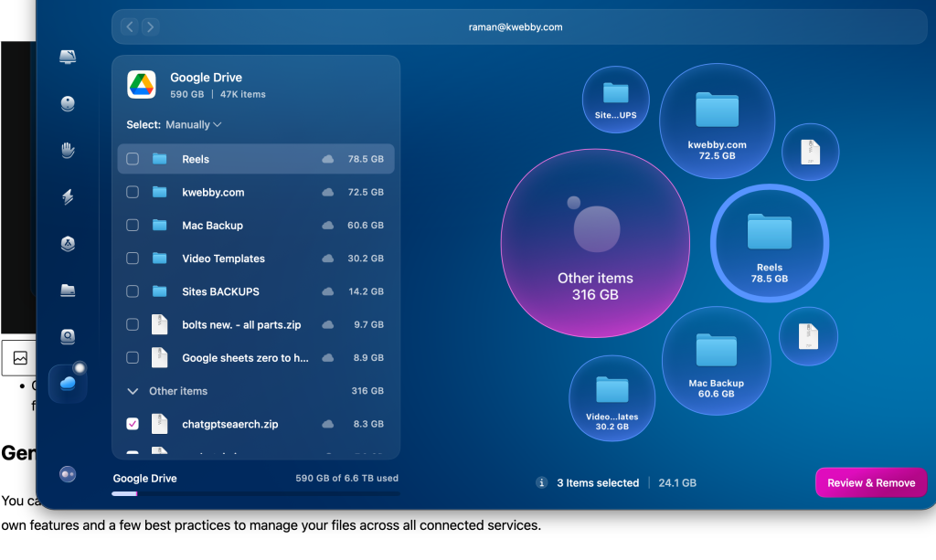Check the Reels folder checkbox
This screenshot has width=936, height=560.
(132, 158)
